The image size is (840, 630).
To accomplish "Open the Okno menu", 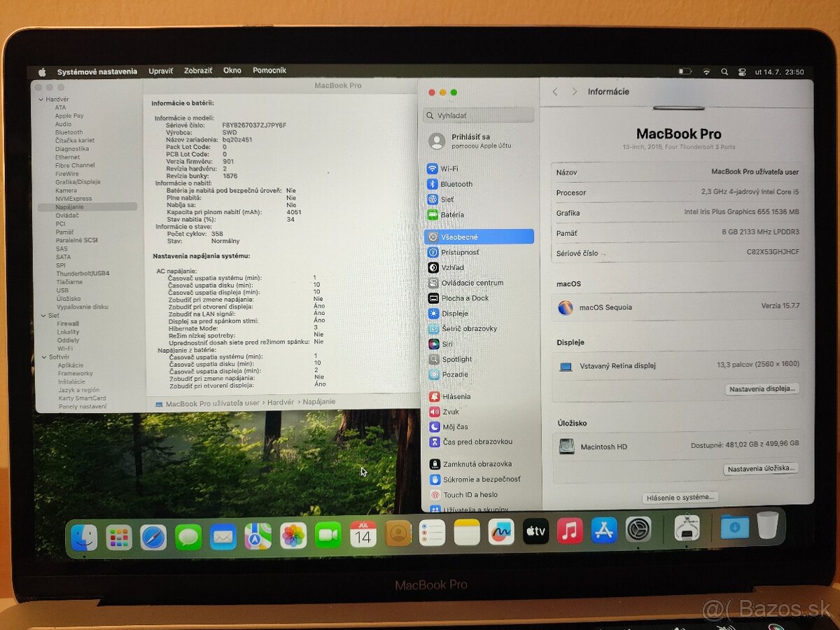I will pos(232,71).
